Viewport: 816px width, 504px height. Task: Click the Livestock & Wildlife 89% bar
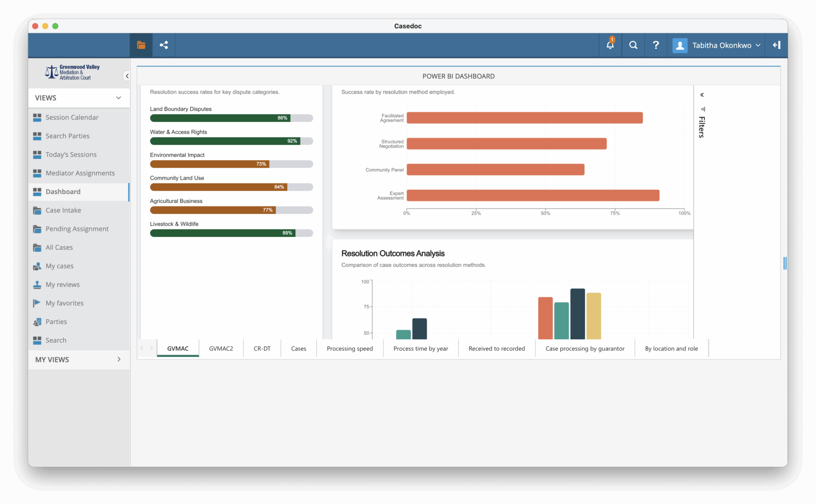pos(223,233)
